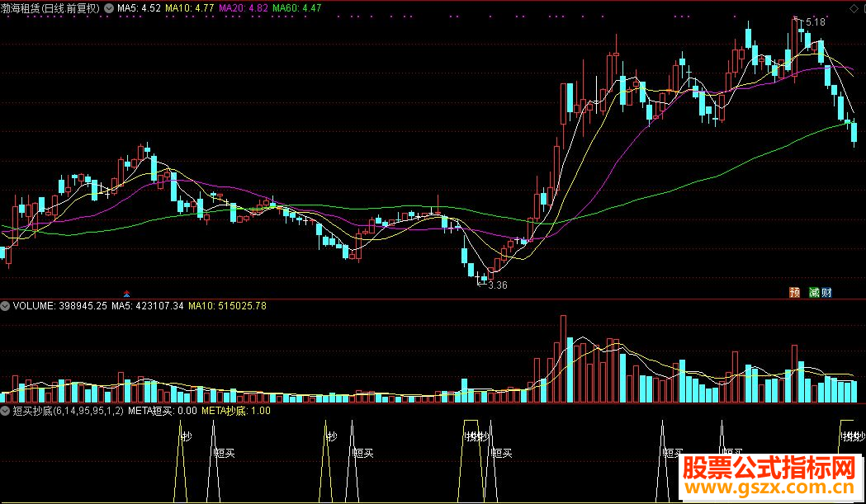Image resolution: width=866 pixels, height=504 pixels.
Task: Select volume MA10: 515025.78 label
Action: coord(227,305)
